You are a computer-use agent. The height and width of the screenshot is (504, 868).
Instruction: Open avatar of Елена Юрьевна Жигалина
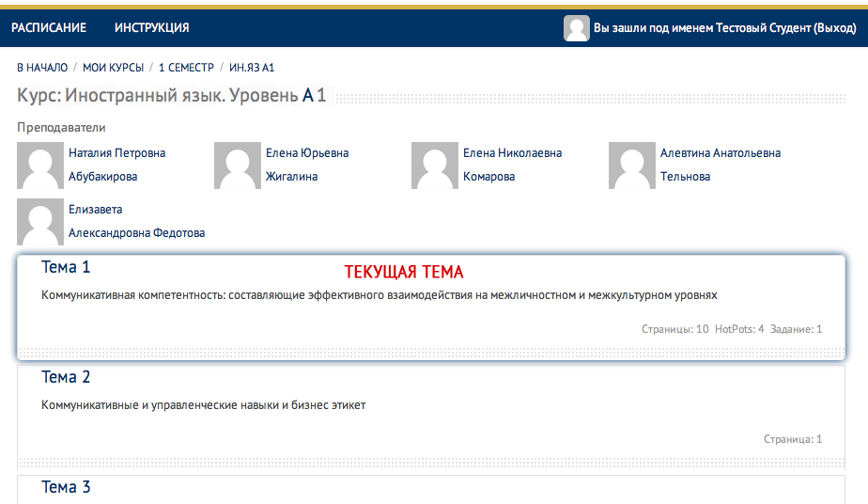237,165
